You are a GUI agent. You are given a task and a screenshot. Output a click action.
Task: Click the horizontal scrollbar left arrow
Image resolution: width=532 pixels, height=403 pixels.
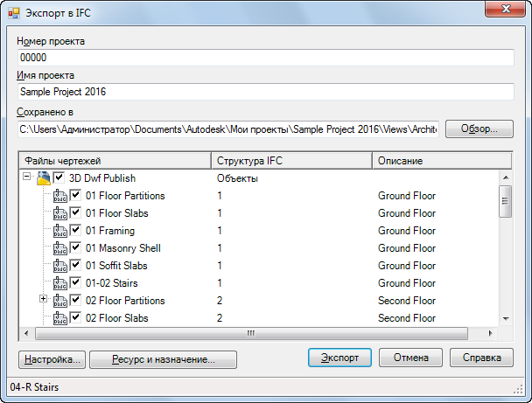[x=26, y=334]
